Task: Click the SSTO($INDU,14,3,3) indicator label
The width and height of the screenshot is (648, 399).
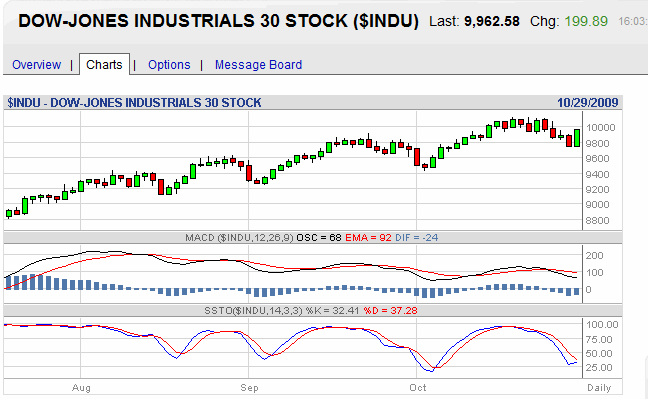Action: 253,311
